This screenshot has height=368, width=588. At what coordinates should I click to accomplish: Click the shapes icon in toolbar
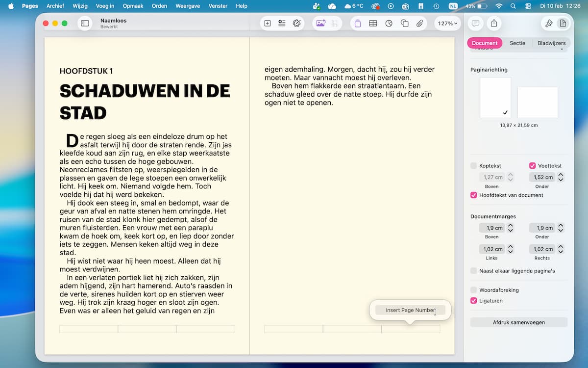(x=404, y=23)
